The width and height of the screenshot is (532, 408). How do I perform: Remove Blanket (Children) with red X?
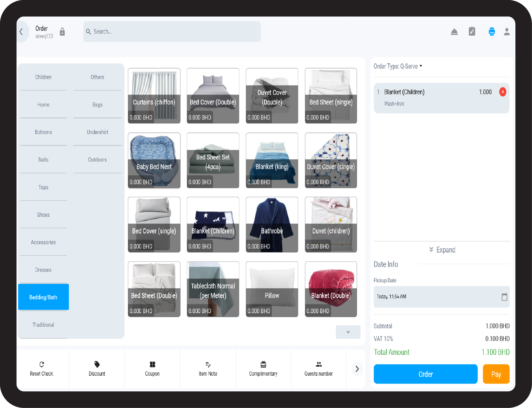click(x=503, y=92)
